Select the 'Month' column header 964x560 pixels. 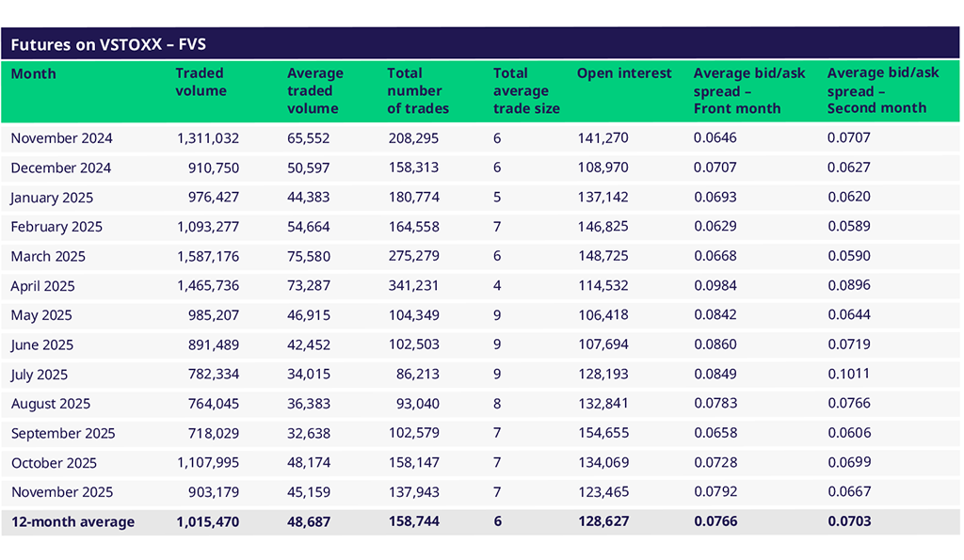pos(34,73)
